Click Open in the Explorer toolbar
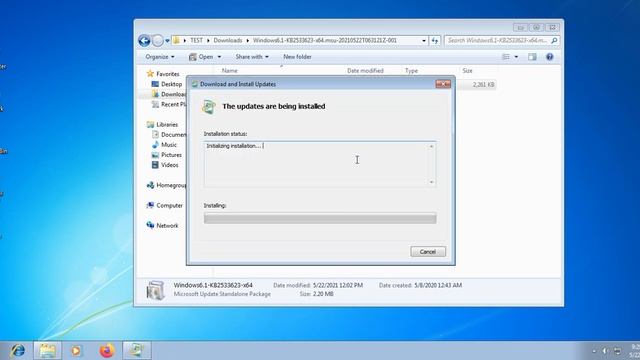 (x=201, y=57)
